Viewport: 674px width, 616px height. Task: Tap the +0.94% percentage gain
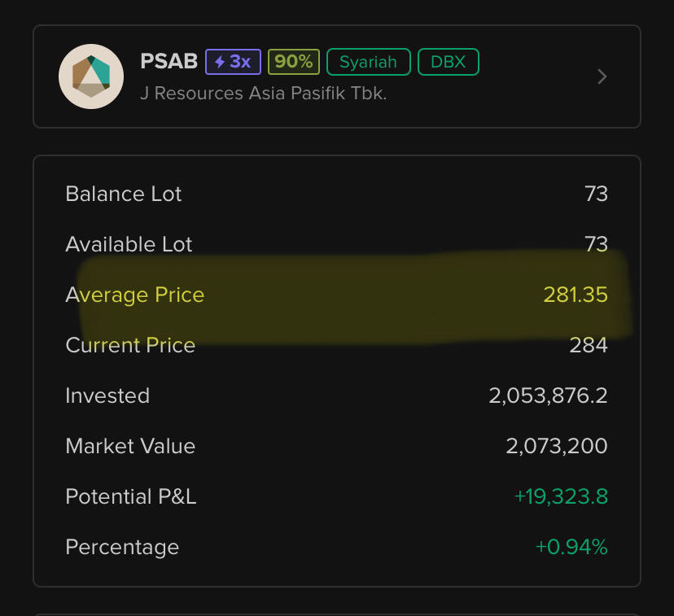571,547
